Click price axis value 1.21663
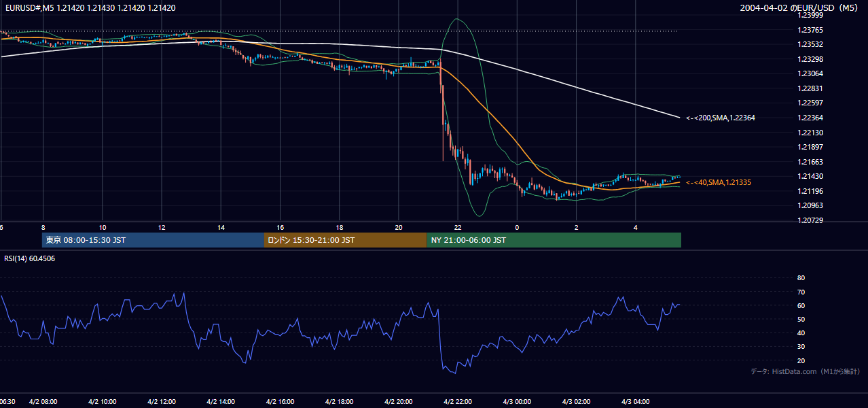The height and width of the screenshot is (408, 868). click(810, 162)
